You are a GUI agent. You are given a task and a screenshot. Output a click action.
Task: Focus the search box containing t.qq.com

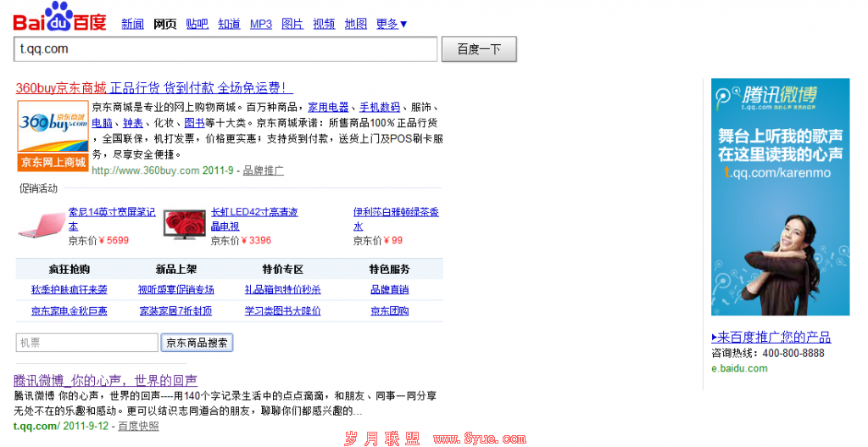click(x=225, y=49)
